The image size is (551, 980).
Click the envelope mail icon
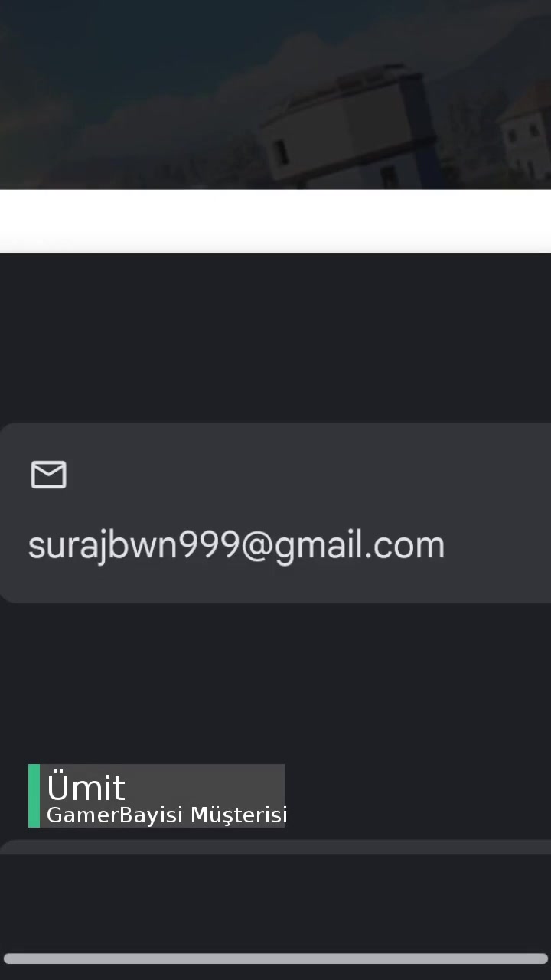48,475
